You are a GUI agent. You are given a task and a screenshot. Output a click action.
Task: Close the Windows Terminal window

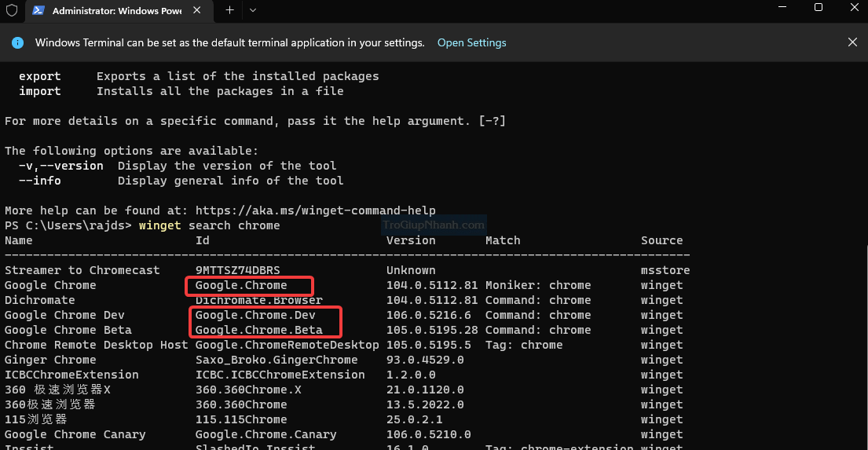pos(853,8)
